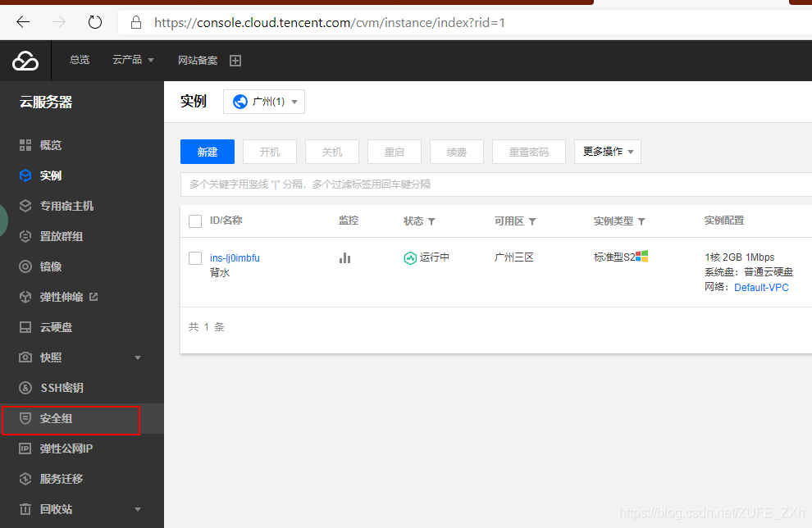This screenshot has height=528, width=812.
Task: Click the 重置密码 button
Action: [x=529, y=152]
